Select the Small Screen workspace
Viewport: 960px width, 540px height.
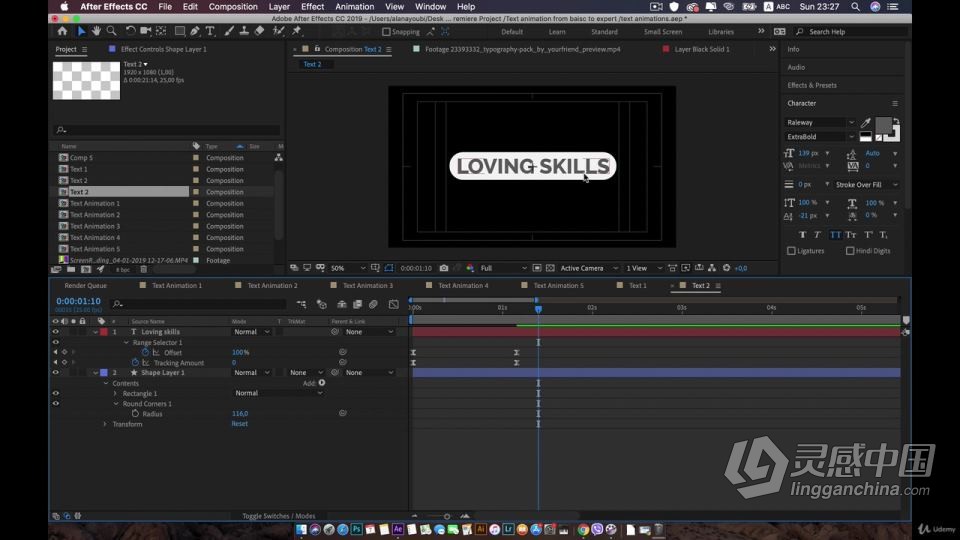[x=662, y=32]
